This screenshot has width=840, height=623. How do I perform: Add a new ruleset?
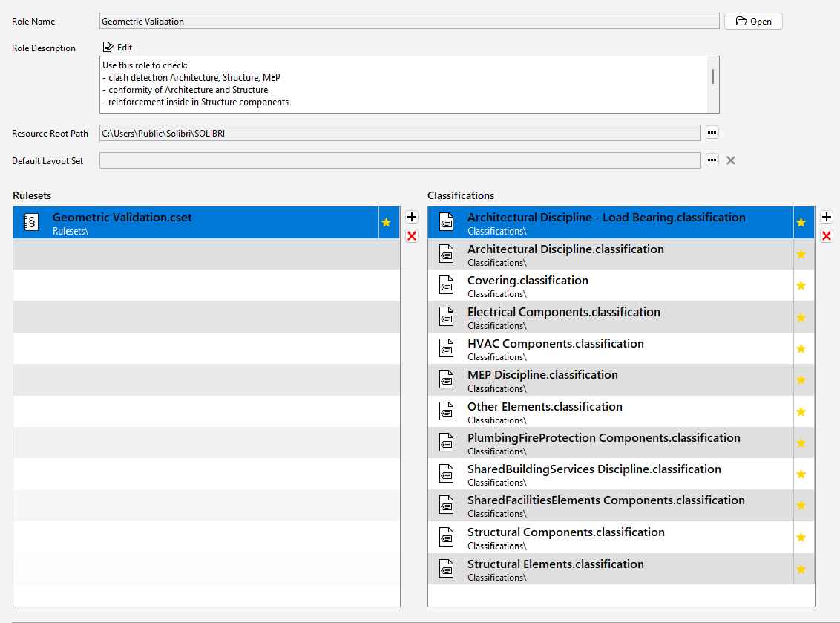click(x=412, y=217)
